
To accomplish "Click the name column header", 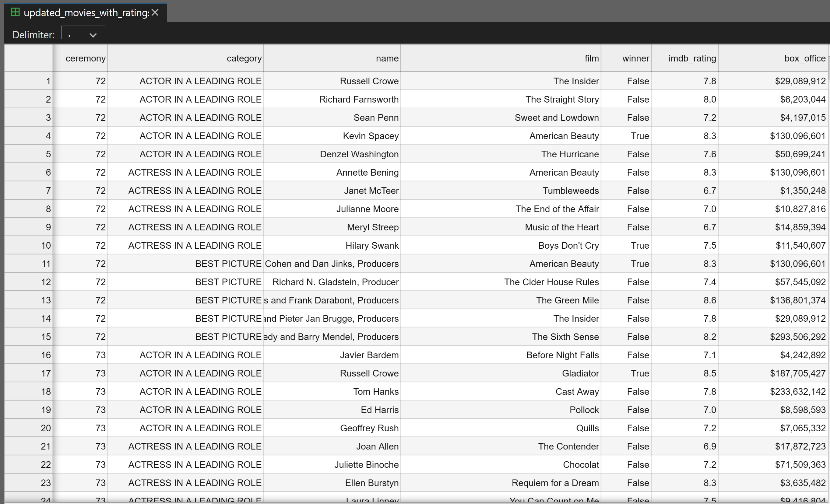I will point(332,58).
